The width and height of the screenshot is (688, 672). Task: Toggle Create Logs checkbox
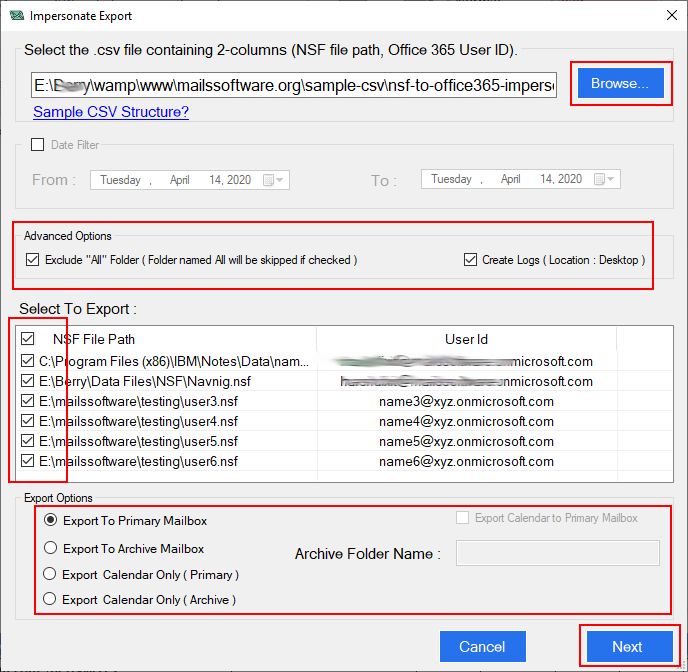click(470, 260)
